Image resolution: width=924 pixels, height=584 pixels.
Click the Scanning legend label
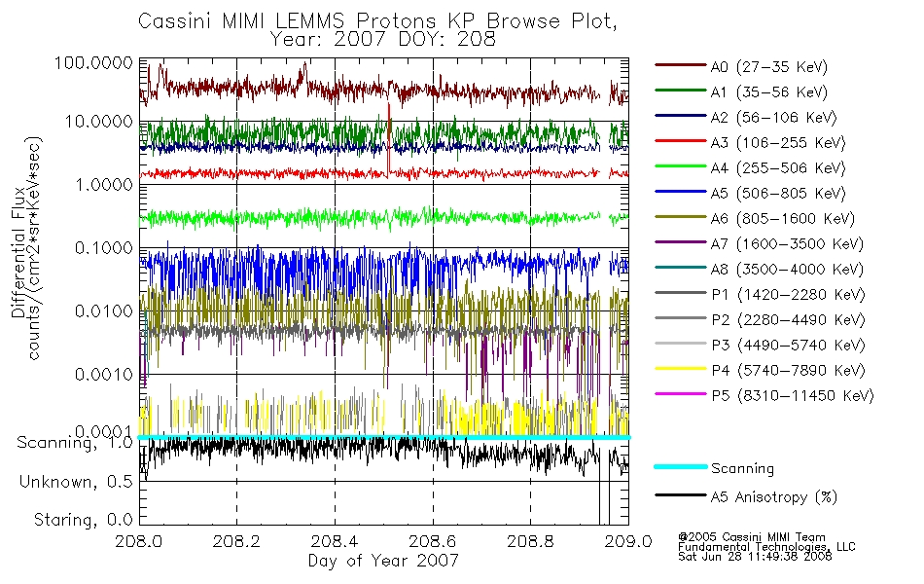point(742,469)
